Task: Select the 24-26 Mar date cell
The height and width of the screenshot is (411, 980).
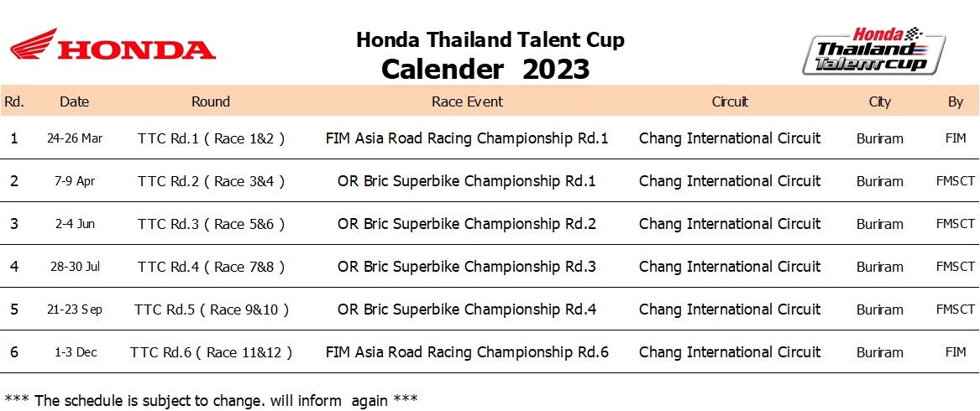Action: (75, 138)
